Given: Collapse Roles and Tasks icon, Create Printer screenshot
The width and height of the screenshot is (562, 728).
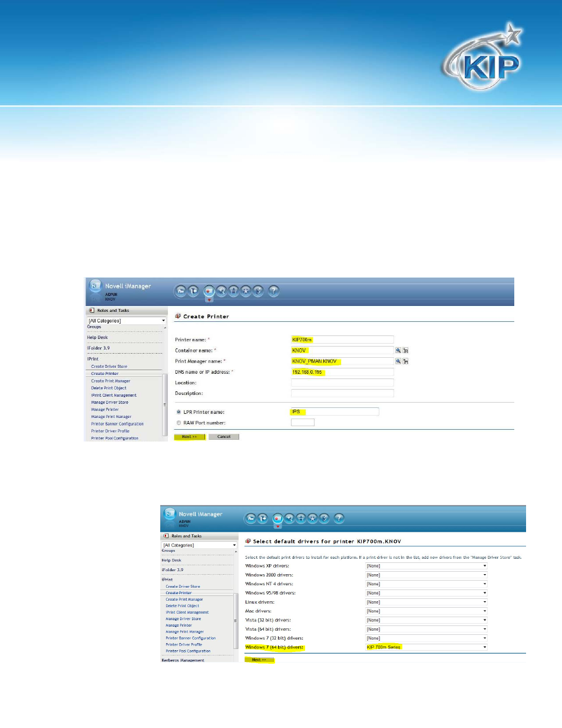Looking at the screenshot, I should tap(91, 311).
